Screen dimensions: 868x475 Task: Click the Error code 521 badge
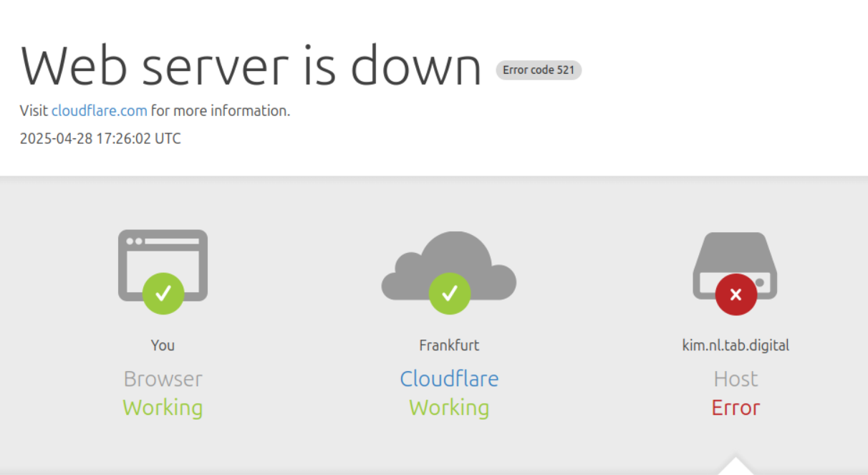[x=539, y=70]
